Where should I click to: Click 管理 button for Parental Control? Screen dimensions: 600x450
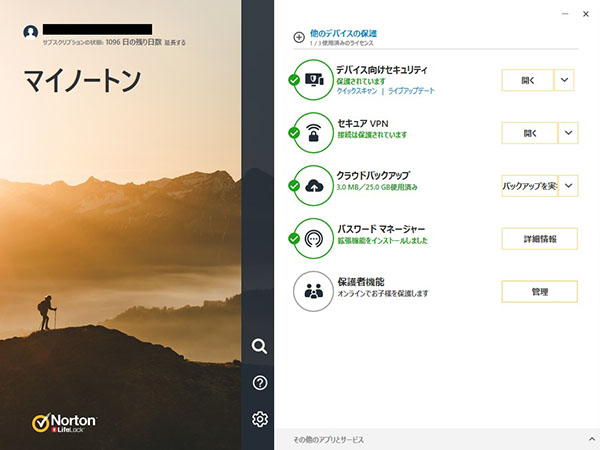(x=540, y=292)
